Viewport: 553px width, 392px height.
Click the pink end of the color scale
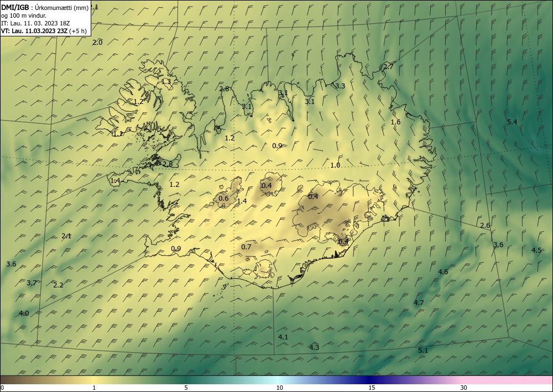tap(508, 380)
